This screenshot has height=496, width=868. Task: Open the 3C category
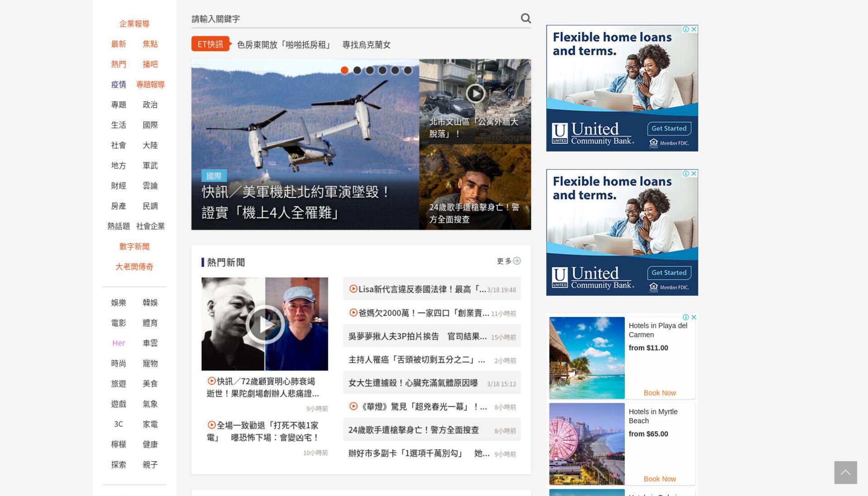pos(118,424)
